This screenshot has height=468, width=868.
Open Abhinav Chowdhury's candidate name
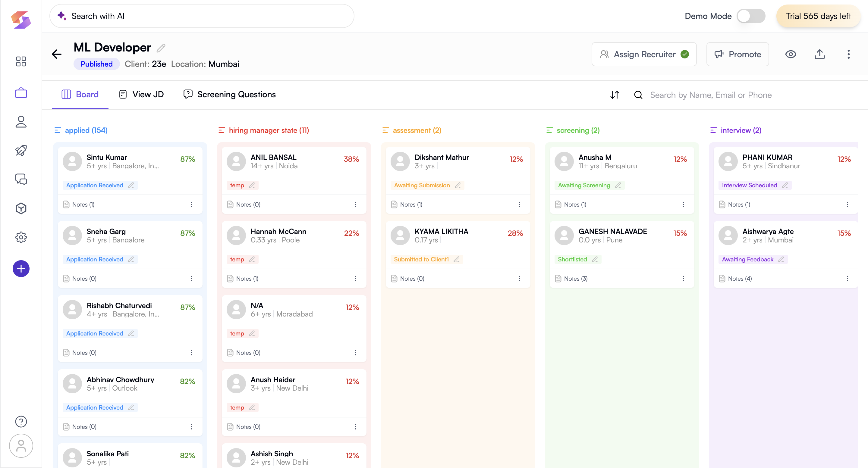click(120, 379)
